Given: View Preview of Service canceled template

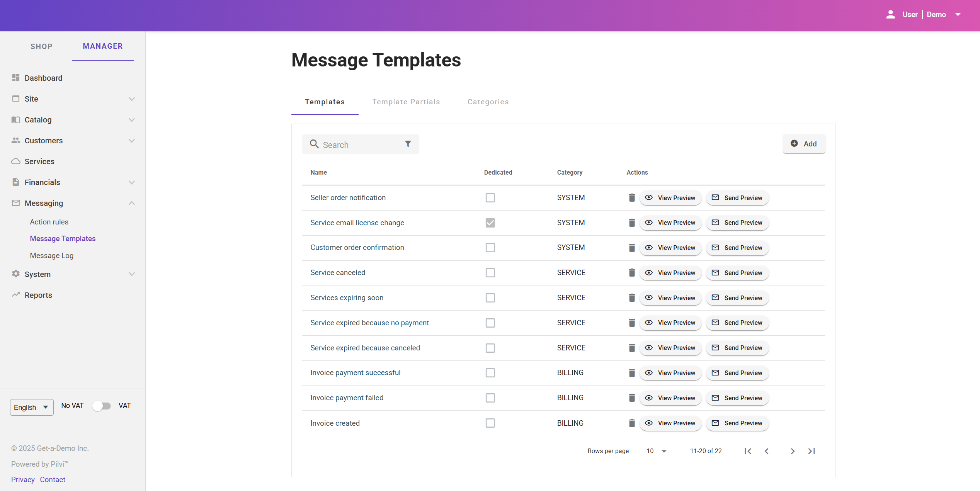Looking at the screenshot, I should (x=670, y=273).
